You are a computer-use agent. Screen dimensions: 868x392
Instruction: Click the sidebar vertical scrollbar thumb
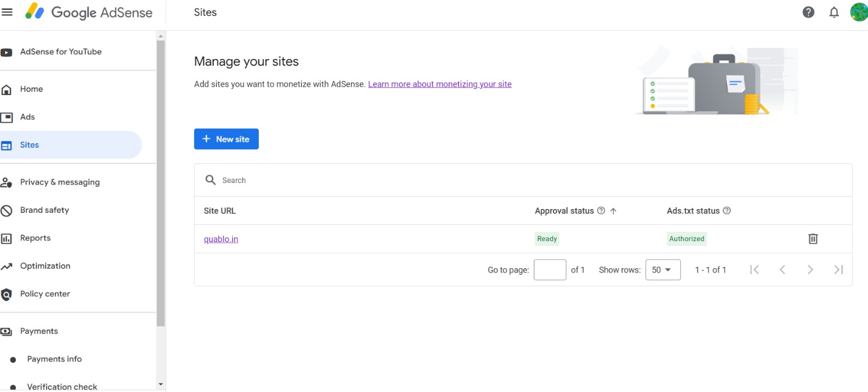coord(161,184)
